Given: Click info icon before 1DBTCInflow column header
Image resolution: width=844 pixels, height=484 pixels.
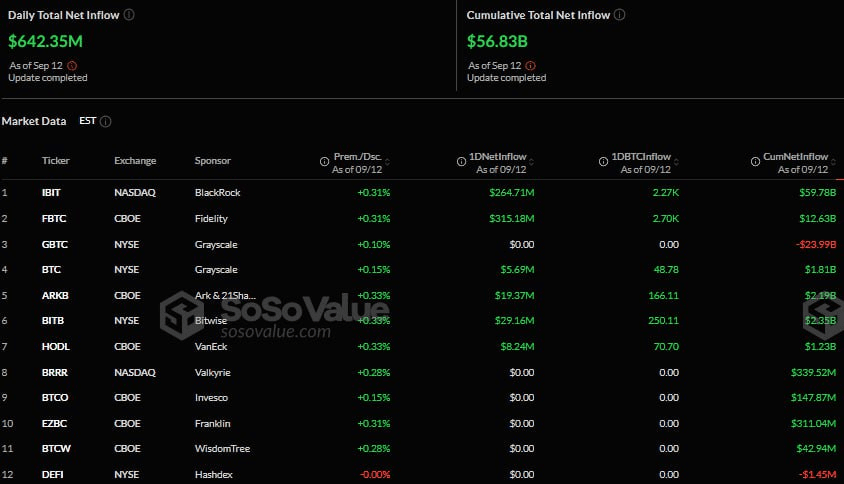Looking at the screenshot, I should coord(603,162).
